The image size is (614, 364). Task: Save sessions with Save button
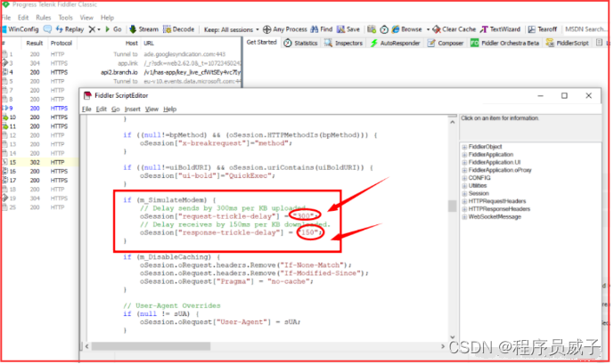tap(348, 29)
